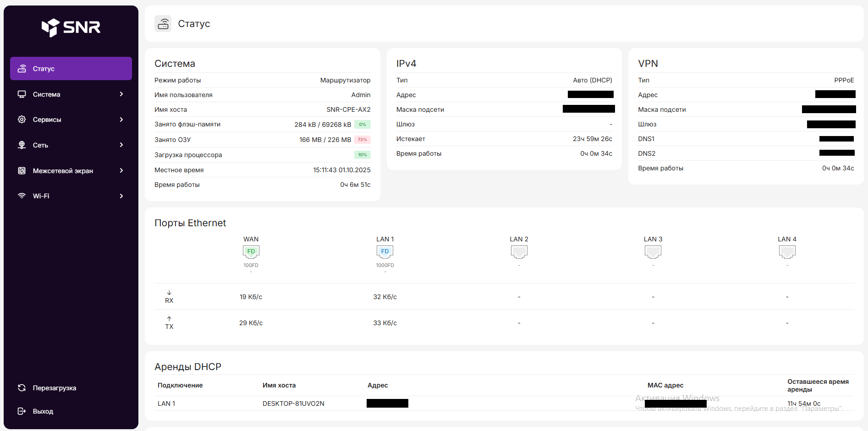Click the router icon beside Статус header

tap(163, 24)
